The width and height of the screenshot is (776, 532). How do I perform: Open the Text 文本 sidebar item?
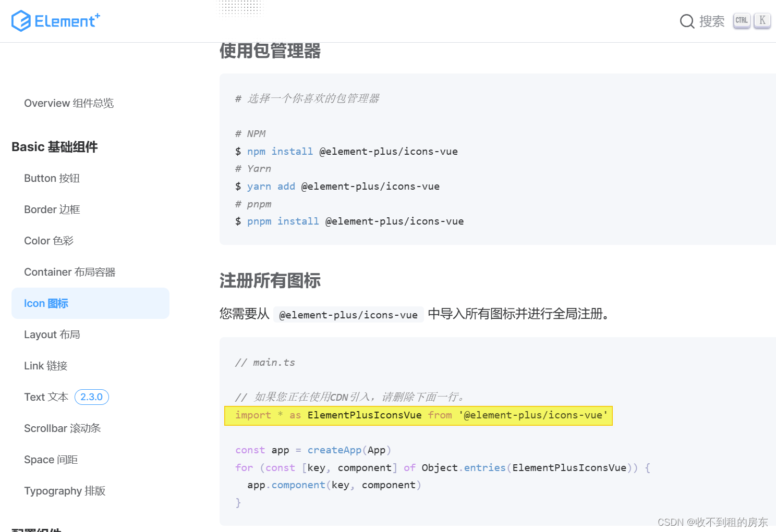click(46, 397)
